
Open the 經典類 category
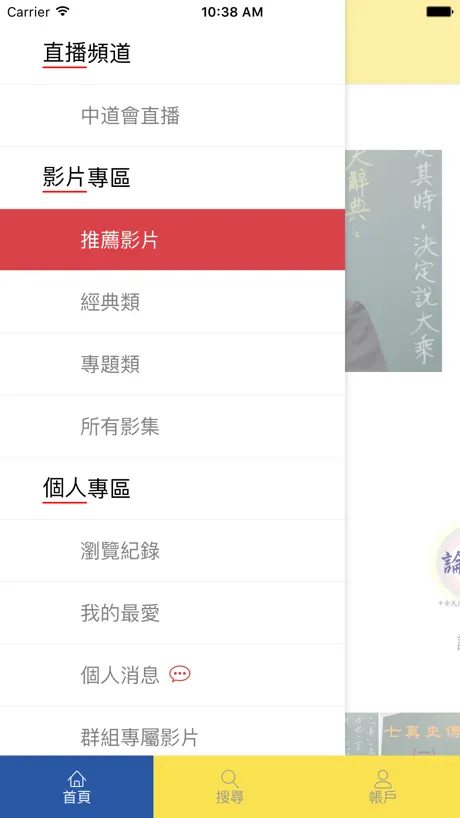point(172,302)
